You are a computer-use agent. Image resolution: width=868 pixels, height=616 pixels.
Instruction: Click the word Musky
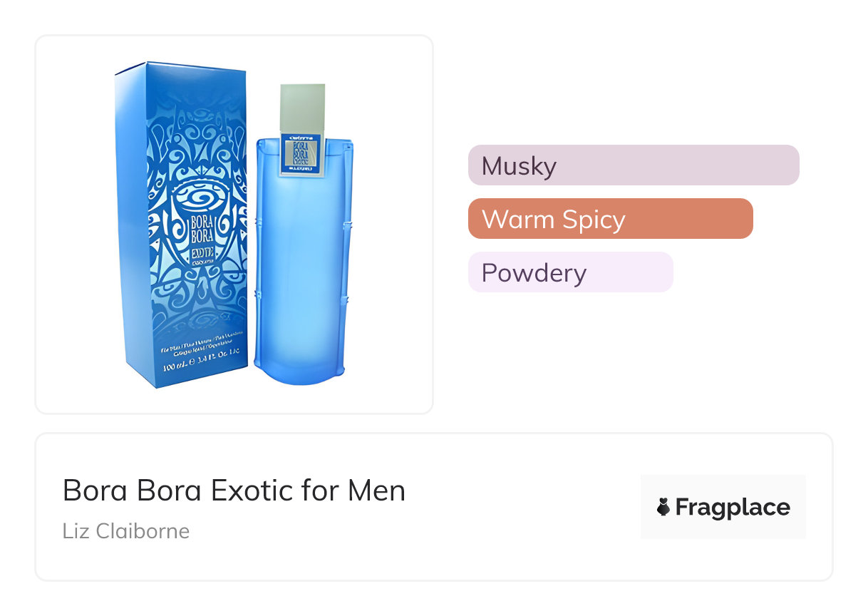pos(519,166)
